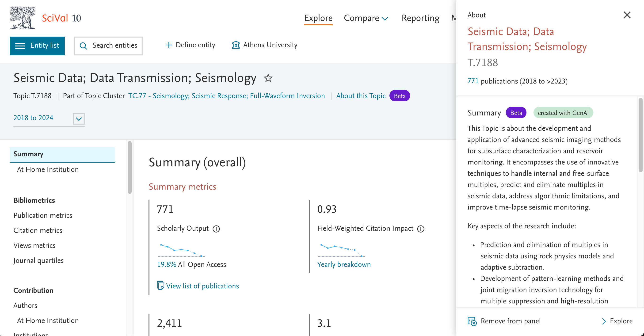This screenshot has width=644, height=336.
Task: Open Journal quartiles section
Action: 38,260
